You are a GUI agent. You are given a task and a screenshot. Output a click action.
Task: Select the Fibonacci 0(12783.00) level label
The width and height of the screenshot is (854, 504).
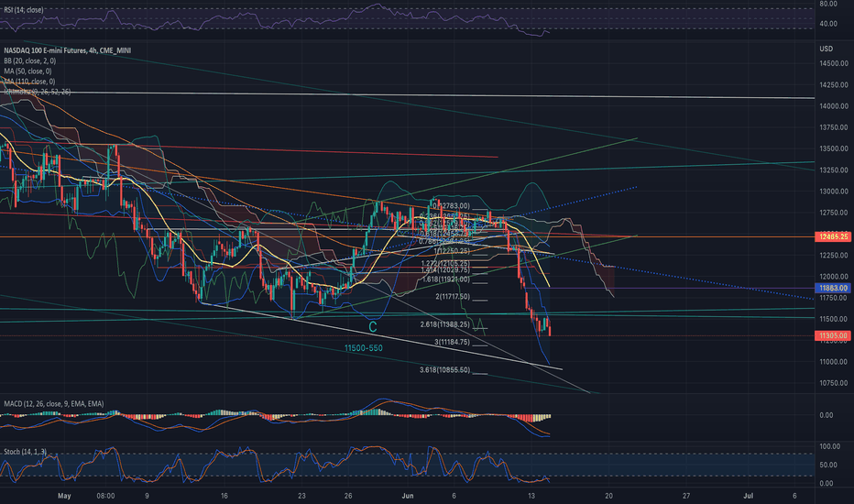click(x=451, y=206)
